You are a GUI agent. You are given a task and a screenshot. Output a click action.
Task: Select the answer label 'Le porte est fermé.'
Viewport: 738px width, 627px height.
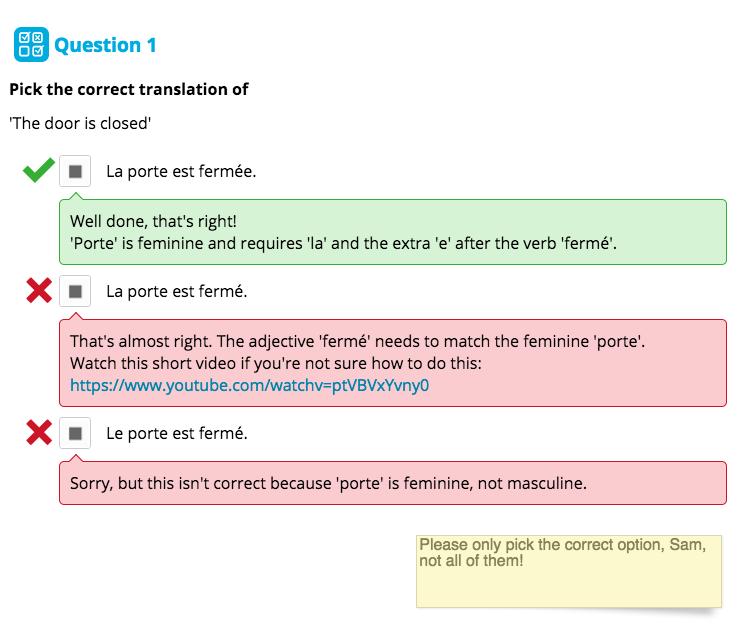coord(176,433)
